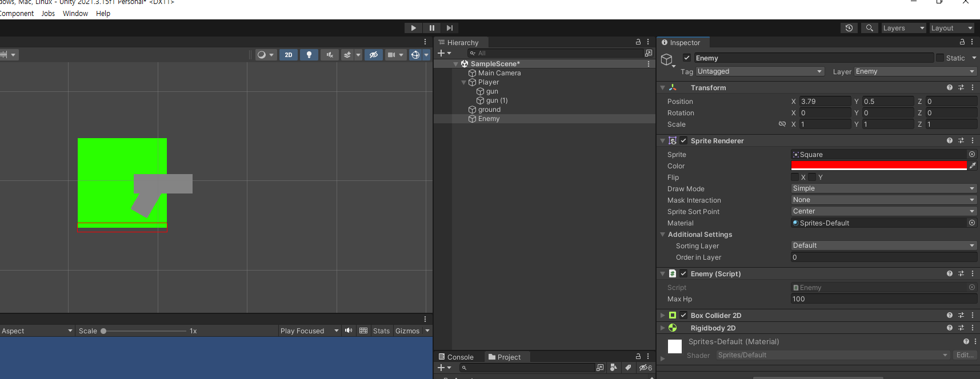Toggle scene lighting bulb icon
This screenshot has height=379, width=980.
click(x=309, y=55)
